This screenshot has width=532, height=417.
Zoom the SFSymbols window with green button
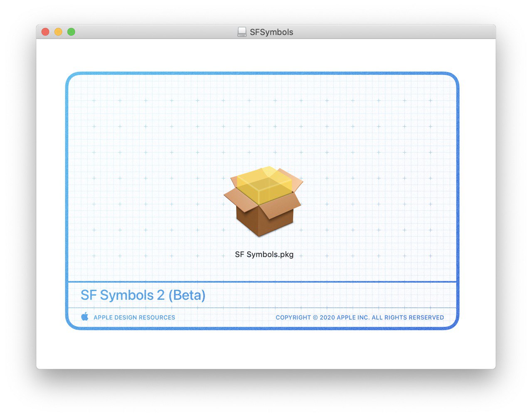(x=71, y=32)
